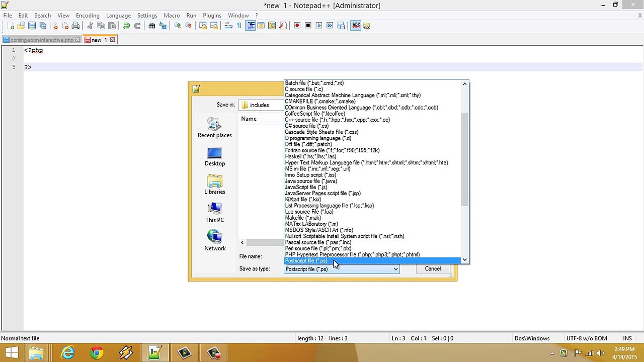Click the Close document toolbar icon
Viewport: 644px width, 362px height.
(54, 26)
